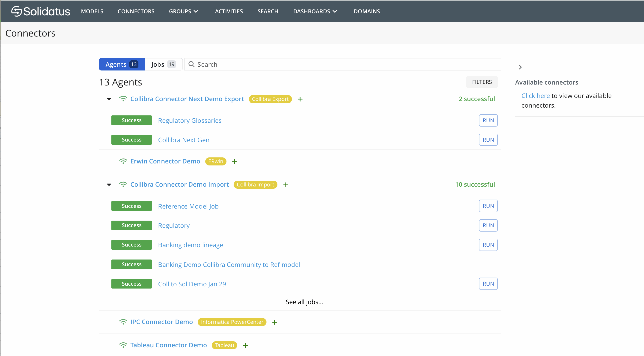This screenshot has height=356, width=644.
Task: Open the Reference Model Job link
Action: [x=188, y=206]
